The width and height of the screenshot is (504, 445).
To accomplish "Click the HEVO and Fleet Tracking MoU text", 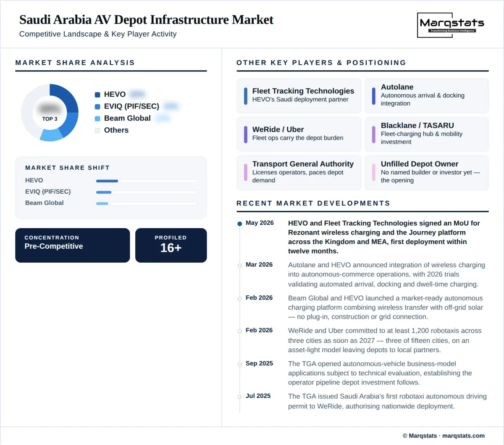I will coord(384,237).
